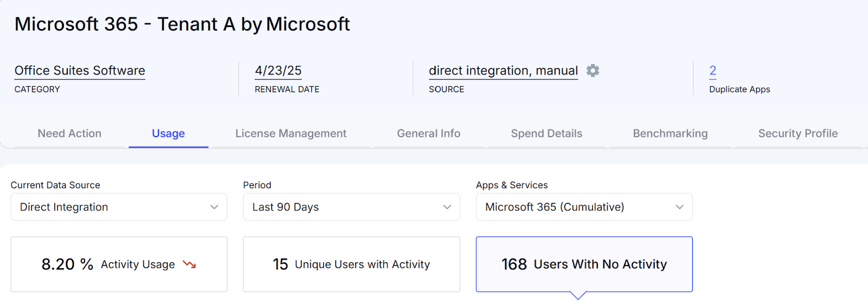Image resolution: width=868 pixels, height=303 pixels.
Task: Click the direct integration, manual source link
Action: click(x=503, y=70)
